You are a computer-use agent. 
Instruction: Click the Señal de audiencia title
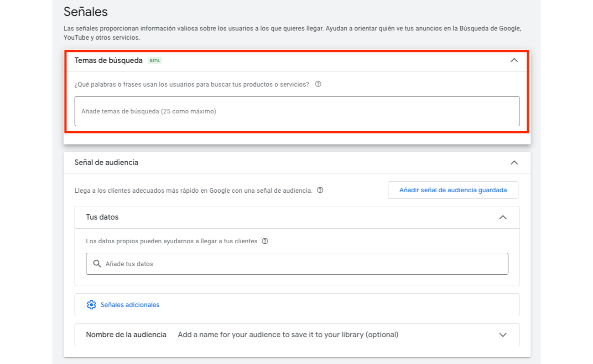coord(106,163)
